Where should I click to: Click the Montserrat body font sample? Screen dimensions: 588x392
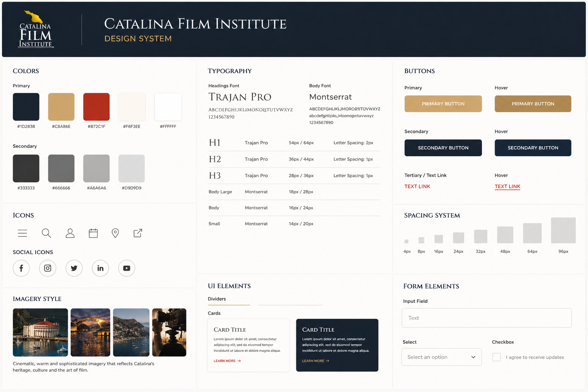coord(330,97)
